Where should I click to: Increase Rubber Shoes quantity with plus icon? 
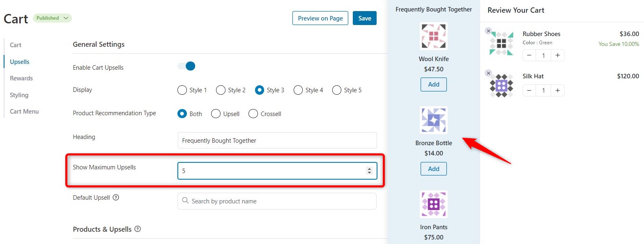557,55
